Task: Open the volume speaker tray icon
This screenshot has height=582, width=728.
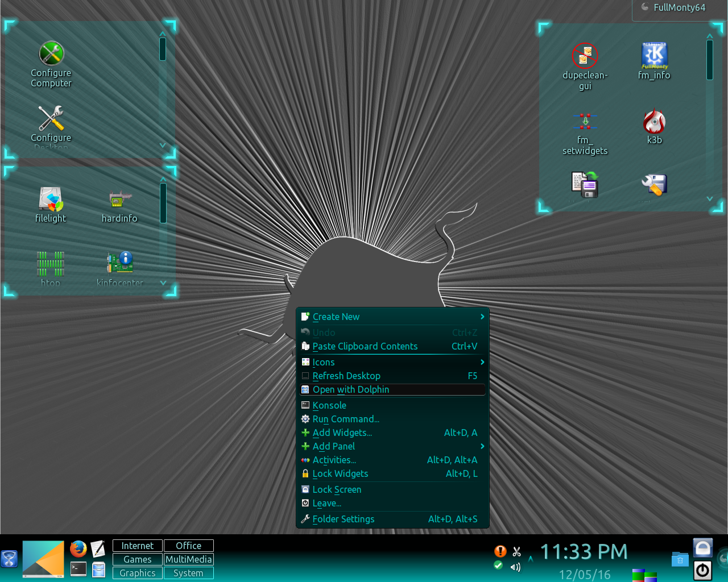Action: tap(516, 567)
